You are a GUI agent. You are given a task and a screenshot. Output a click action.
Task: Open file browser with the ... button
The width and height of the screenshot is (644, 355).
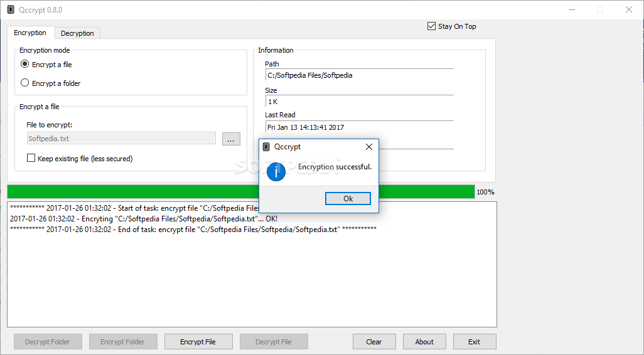[x=231, y=139]
